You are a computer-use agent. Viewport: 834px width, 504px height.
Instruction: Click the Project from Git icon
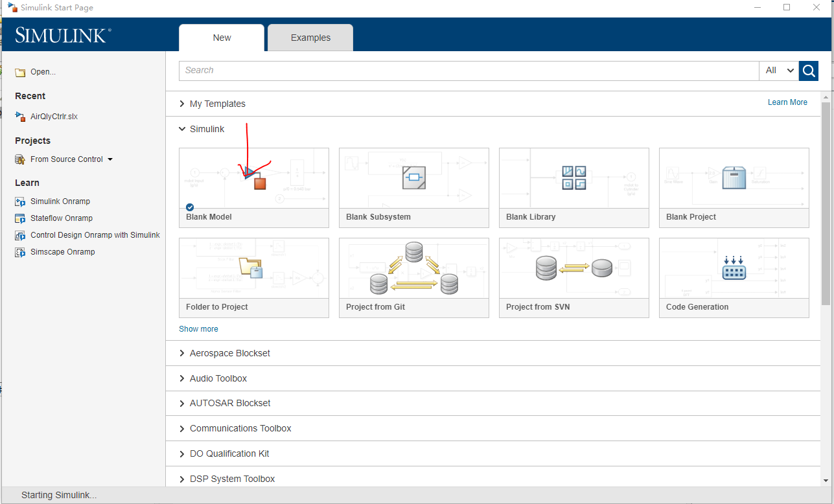point(413,268)
